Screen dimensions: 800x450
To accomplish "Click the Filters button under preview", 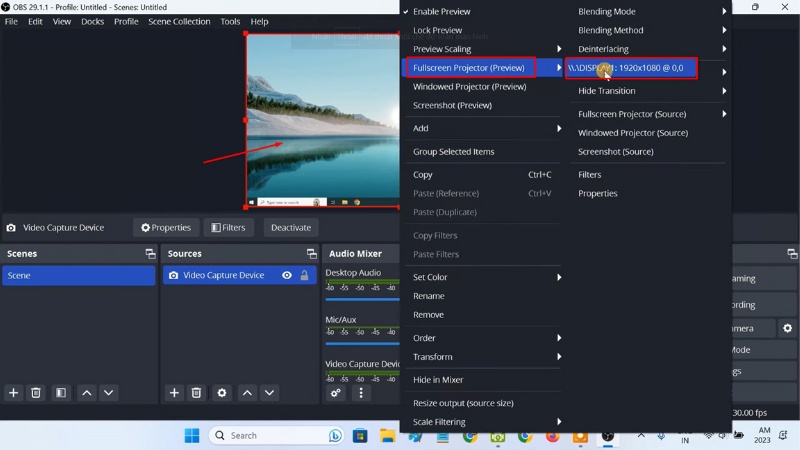I will 229,228.
